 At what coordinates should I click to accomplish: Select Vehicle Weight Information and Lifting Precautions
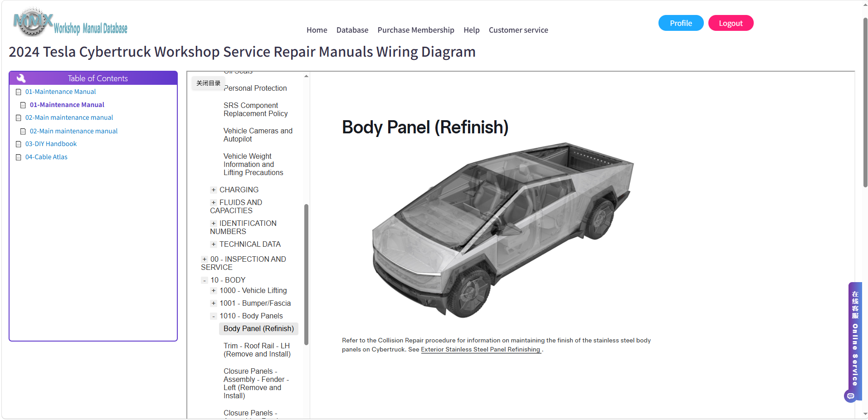pos(254,164)
